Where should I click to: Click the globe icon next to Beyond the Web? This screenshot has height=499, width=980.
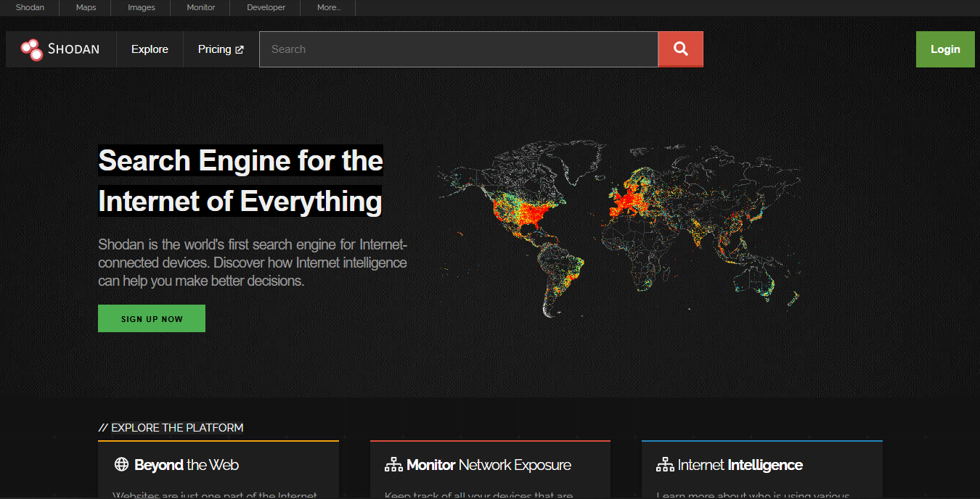121,465
